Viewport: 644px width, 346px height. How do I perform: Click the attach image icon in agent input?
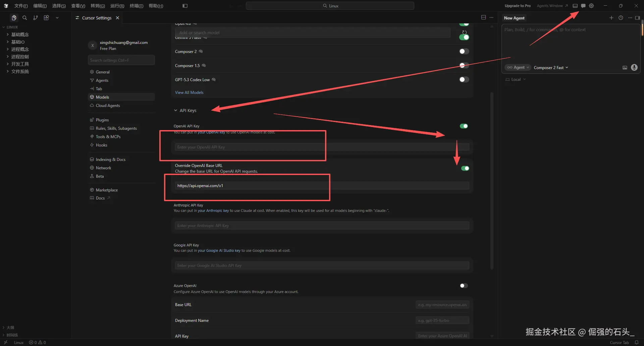click(625, 67)
